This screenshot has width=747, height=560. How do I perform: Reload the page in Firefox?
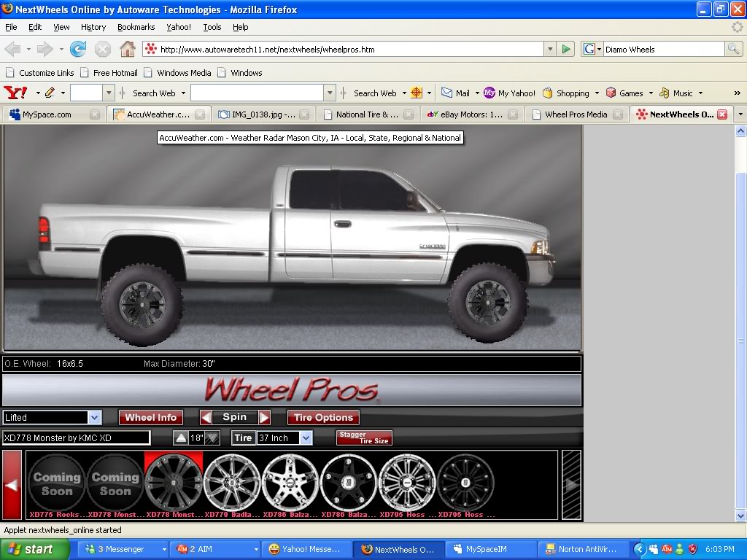[77, 49]
